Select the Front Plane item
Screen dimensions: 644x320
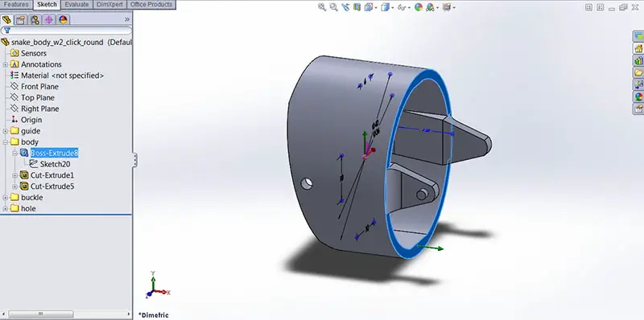[39, 87]
